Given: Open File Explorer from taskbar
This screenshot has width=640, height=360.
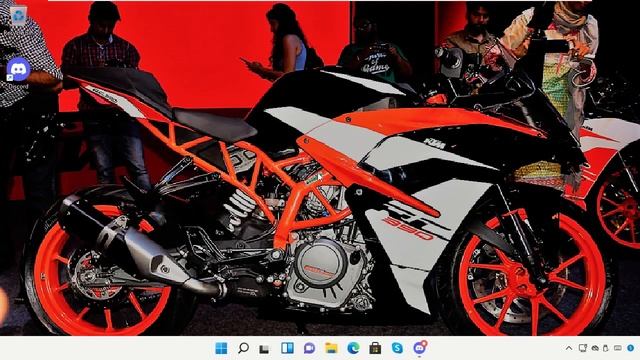Looking at the screenshot, I should click(331, 348).
